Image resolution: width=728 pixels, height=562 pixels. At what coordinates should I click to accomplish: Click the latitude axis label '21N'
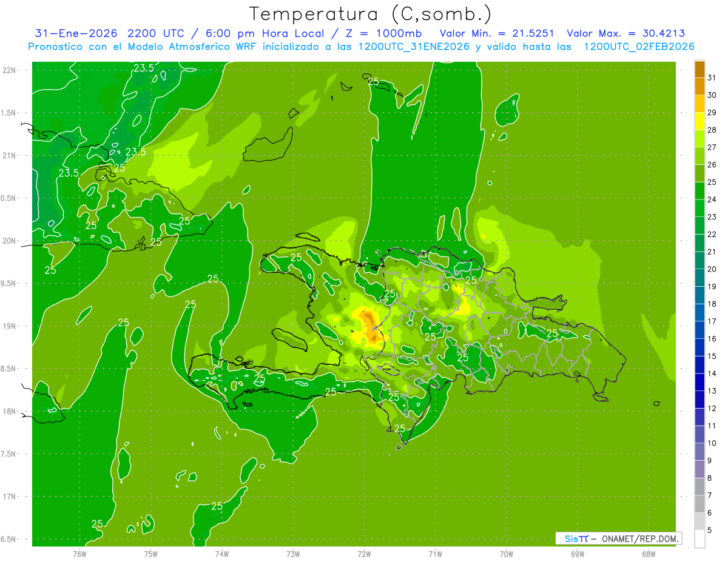pos(10,155)
